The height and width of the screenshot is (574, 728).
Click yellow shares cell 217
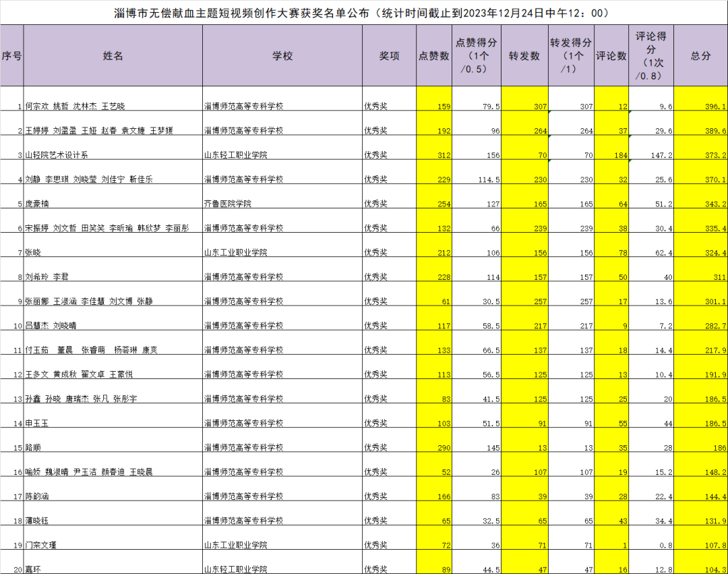(x=524, y=318)
